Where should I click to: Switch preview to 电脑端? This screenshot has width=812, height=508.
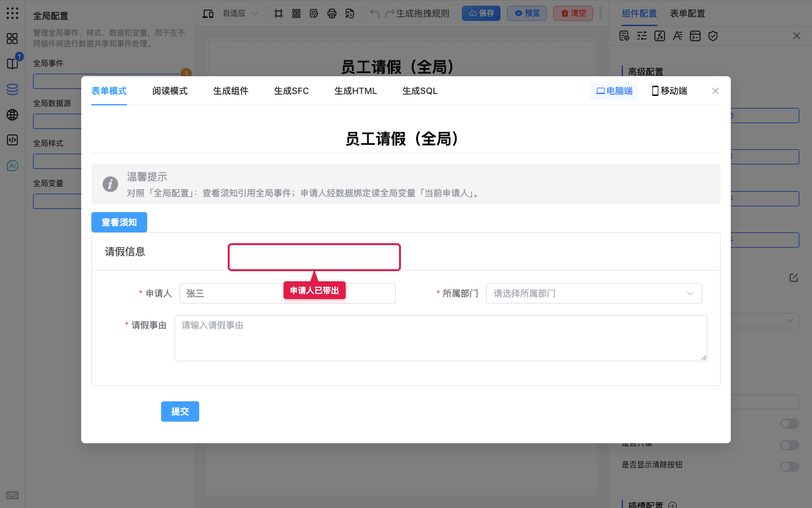(x=614, y=91)
